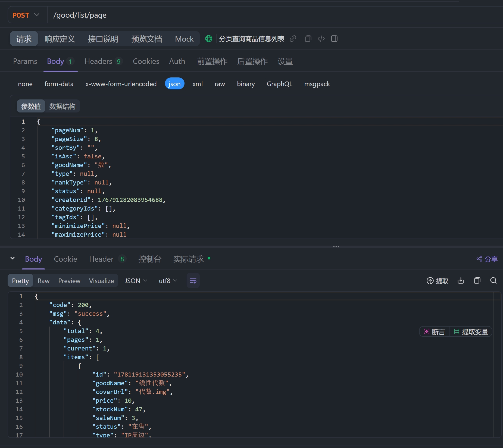This screenshot has height=448, width=503.
Task: Click the code generation icon
Action: 321,39
